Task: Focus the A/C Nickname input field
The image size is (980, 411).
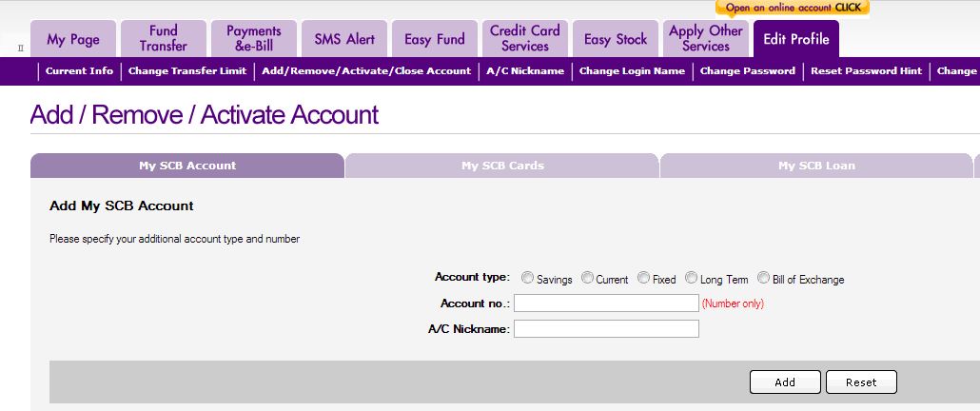Action: 606,328
